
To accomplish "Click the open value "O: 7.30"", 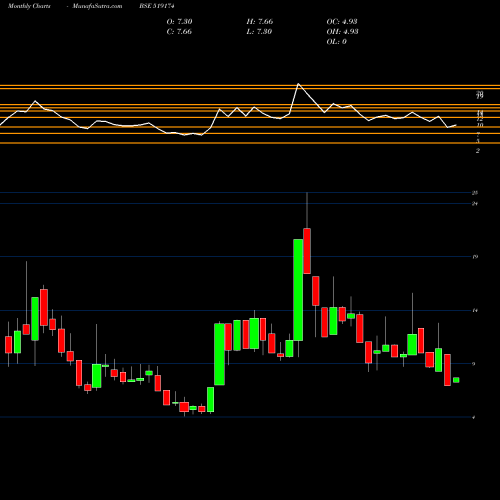I will [179, 22].
